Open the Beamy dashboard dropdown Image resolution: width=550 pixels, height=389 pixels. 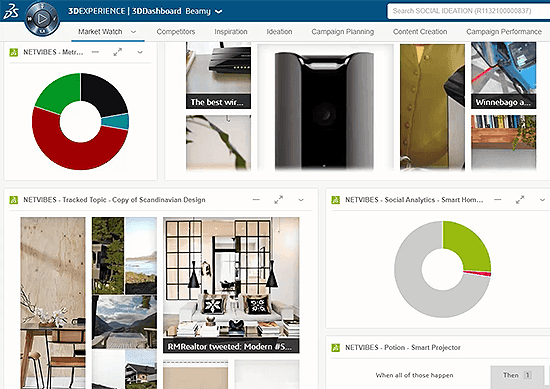(219, 12)
